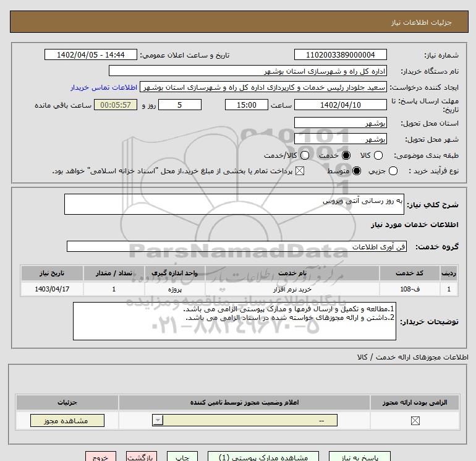
Task: Click مشاهده مدارک پیوستی (1) button
Action: (263, 457)
